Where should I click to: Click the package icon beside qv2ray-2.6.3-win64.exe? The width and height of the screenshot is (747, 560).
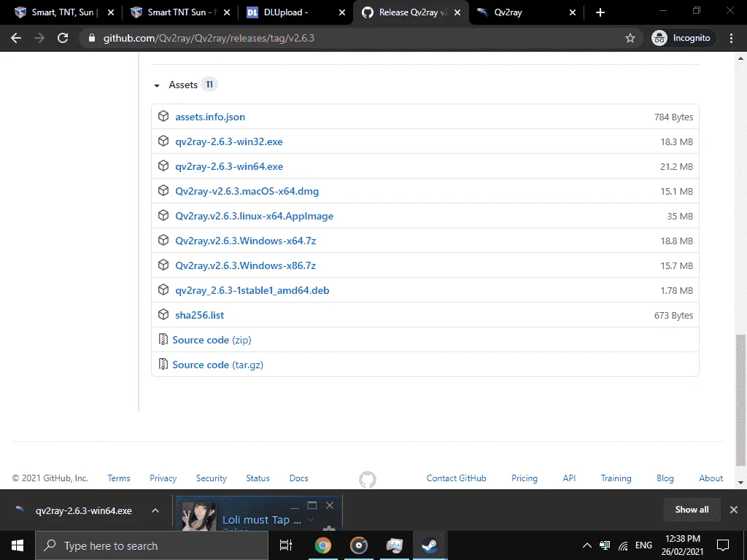[163, 166]
